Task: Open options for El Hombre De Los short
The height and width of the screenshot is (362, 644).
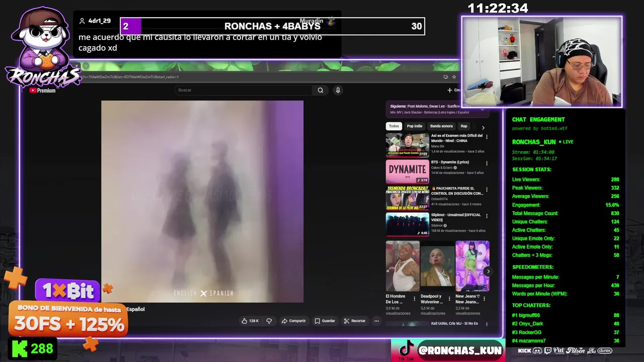Action: [x=415, y=299]
